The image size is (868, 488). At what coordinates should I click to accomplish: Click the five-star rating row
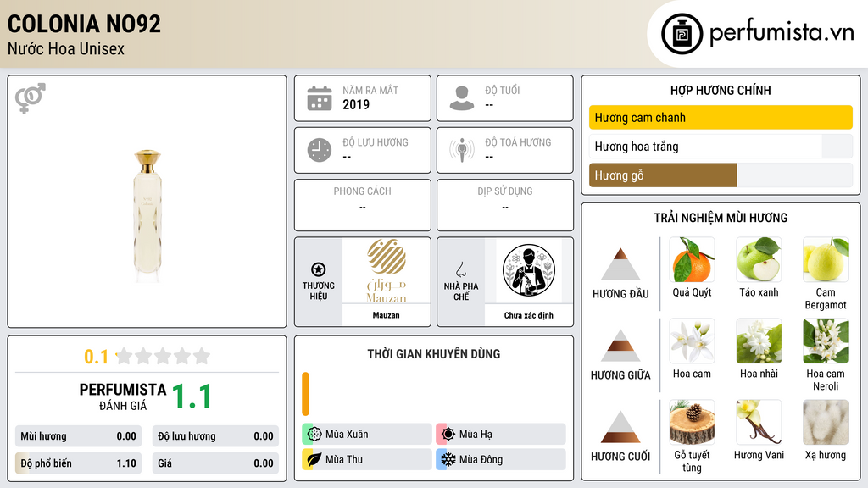(x=163, y=356)
